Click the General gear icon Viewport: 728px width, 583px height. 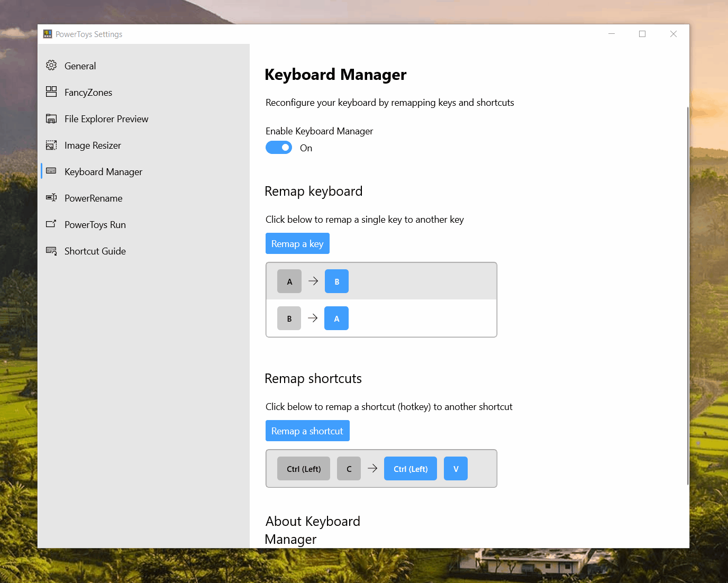coord(51,66)
